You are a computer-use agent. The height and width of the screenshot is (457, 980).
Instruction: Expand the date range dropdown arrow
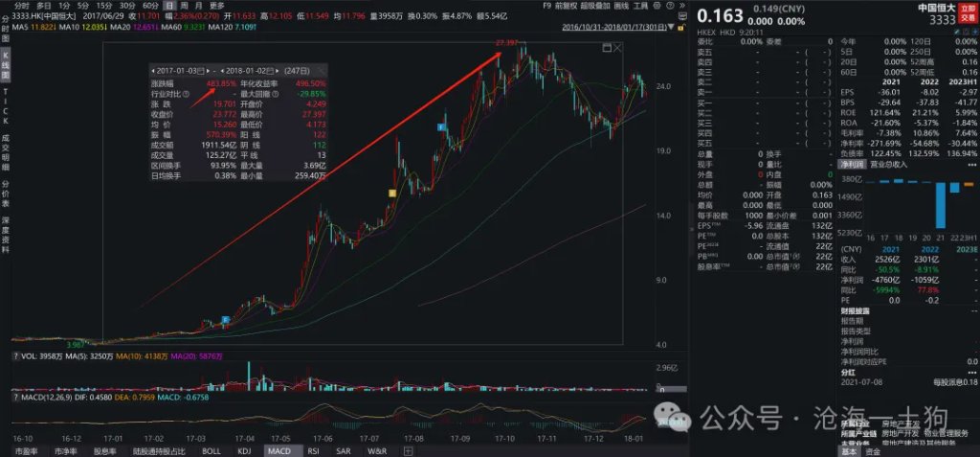pos(671,27)
